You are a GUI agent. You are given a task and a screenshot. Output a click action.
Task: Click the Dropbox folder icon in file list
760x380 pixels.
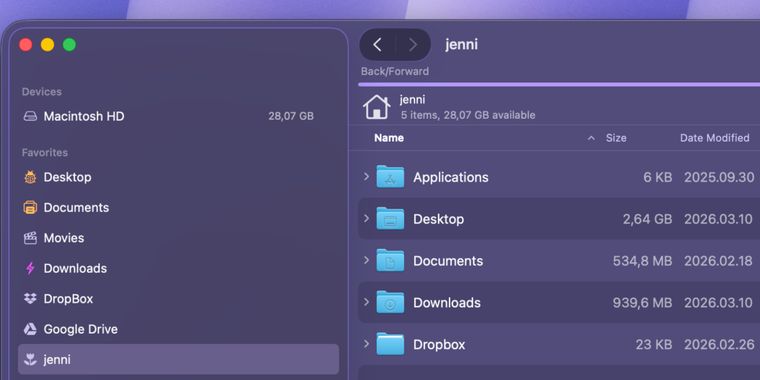click(x=390, y=345)
